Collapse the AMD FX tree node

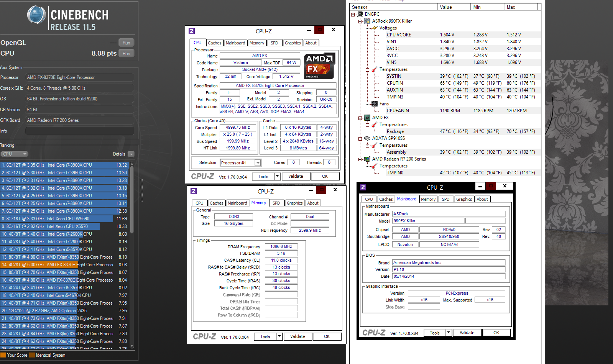[360, 118]
